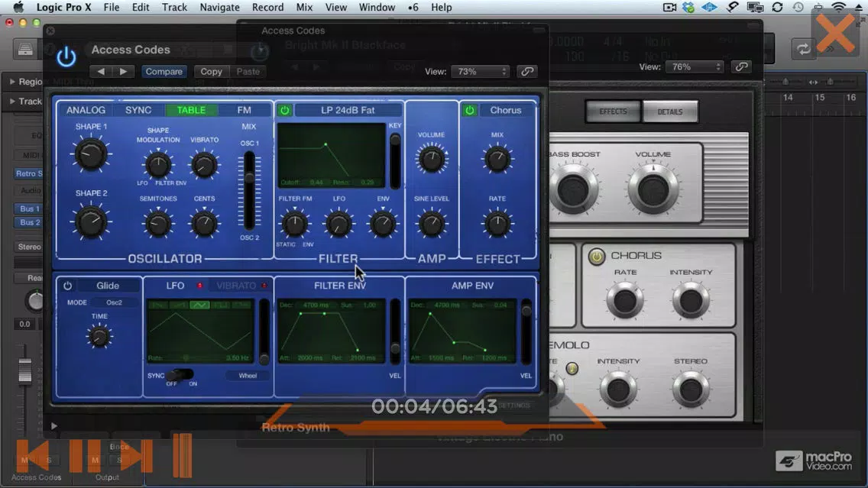This screenshot has width=868, height=488.
Task: Click the Glide TIME knob
Action: [99, 337]
